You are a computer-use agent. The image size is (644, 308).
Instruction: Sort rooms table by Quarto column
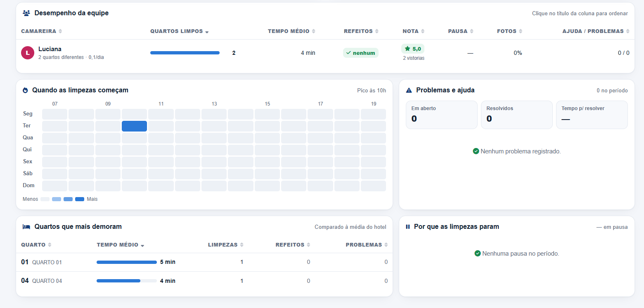pos(36,245)
